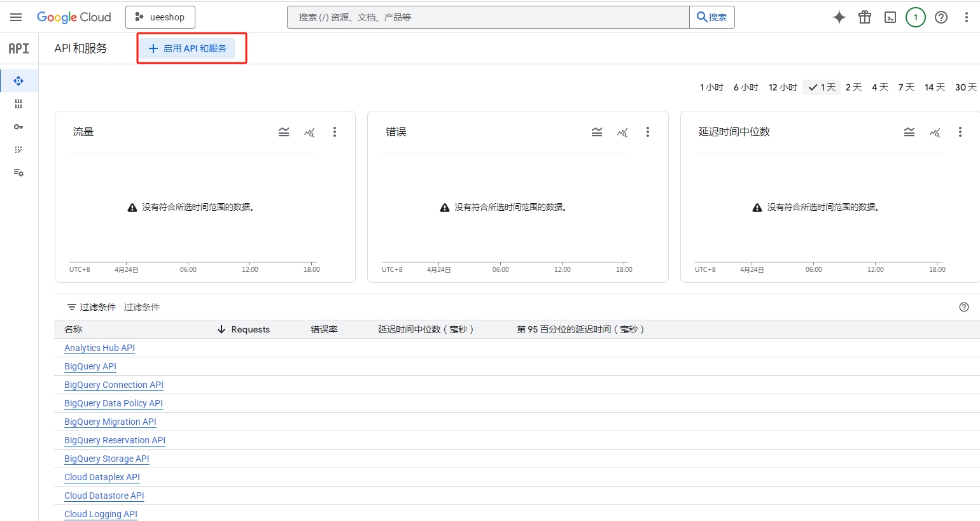Image resolution: width=980 pixels, height=521 pixels.
Task: Select the 1 小时 time range
Action: click(x=711, y=87)
